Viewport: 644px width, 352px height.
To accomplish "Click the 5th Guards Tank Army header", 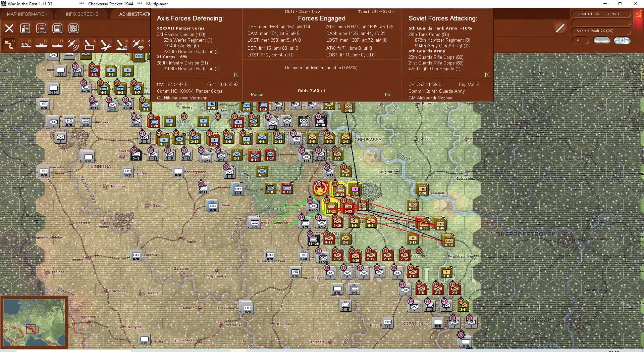I will coord(433,28).
